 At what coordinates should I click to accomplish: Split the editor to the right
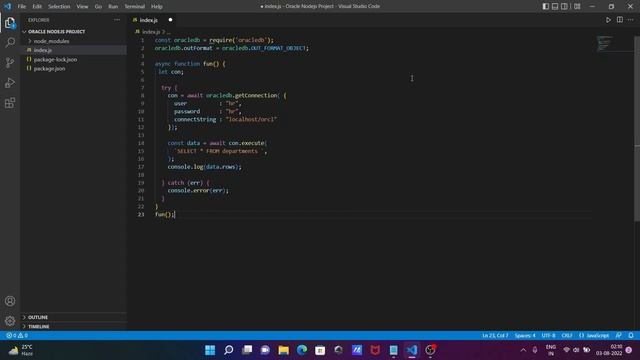click(x=620, y=20)
